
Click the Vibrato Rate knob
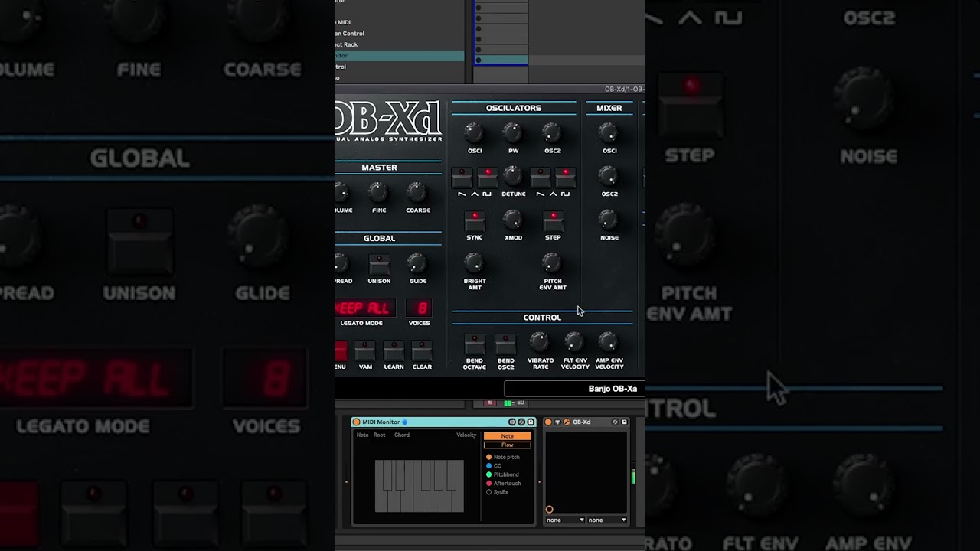tap(540, 341)
